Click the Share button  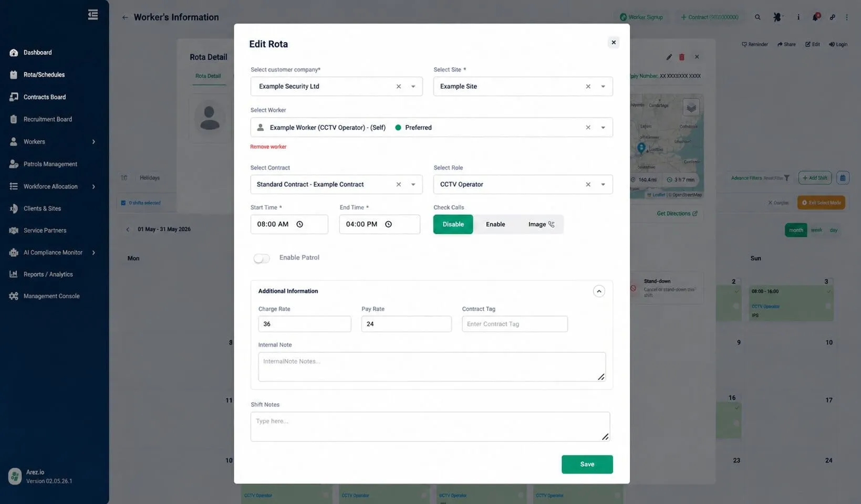786,45
